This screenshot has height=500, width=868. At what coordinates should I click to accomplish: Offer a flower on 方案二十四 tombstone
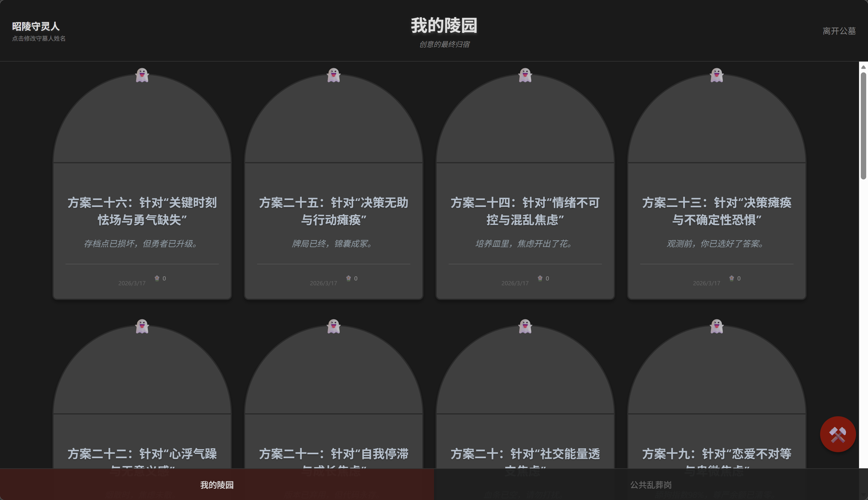(543, 278)
